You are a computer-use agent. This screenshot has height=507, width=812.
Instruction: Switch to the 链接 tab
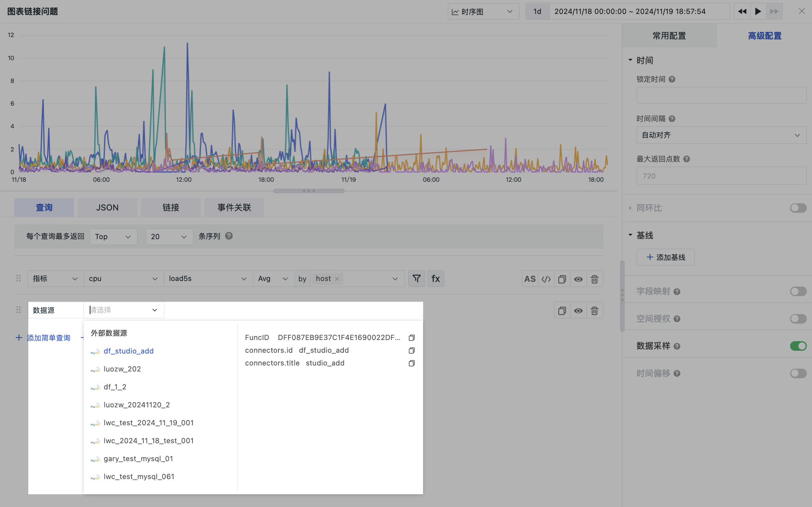point(171,208)
